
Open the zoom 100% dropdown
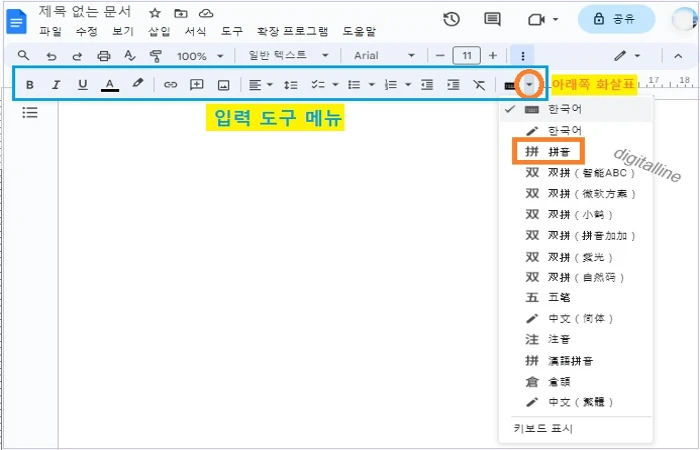pos(200,56)
